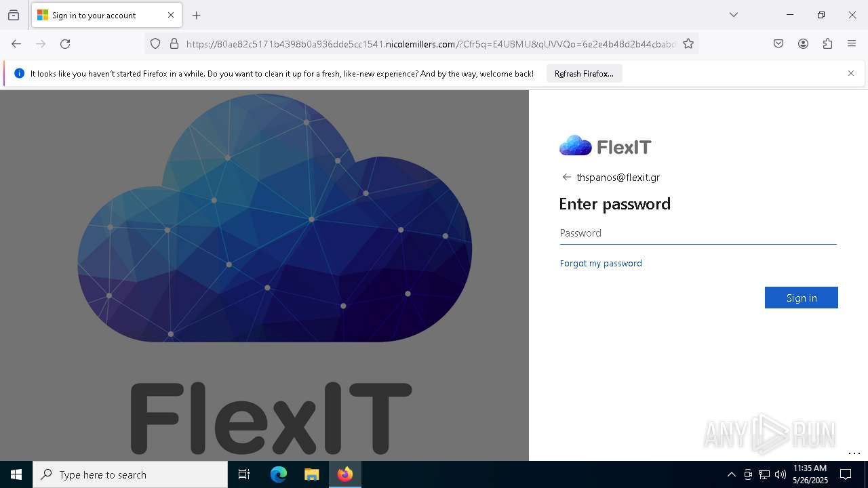Open the Windows notification center
Screen dimensions: 868x488
click(846, 474)
